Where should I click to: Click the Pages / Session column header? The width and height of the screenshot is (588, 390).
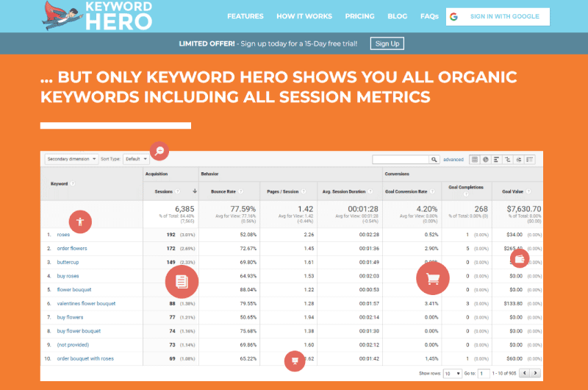(x=283, y=191)
